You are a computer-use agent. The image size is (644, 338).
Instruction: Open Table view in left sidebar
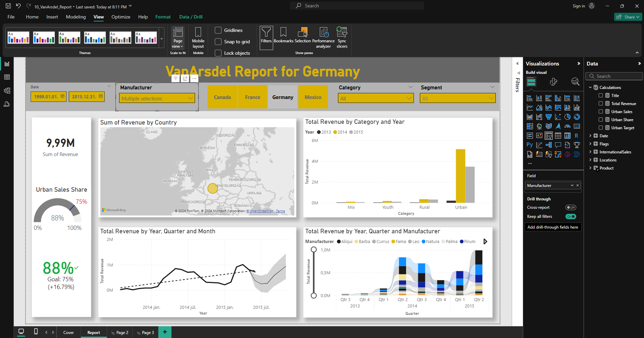tap(7, 77)
